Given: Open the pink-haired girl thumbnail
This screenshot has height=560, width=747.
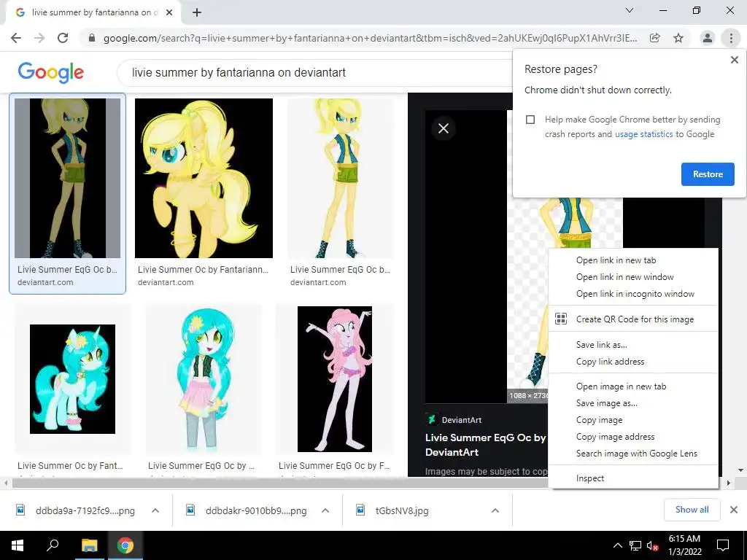Looking at the screenshot, I should [x=334, y=379].
